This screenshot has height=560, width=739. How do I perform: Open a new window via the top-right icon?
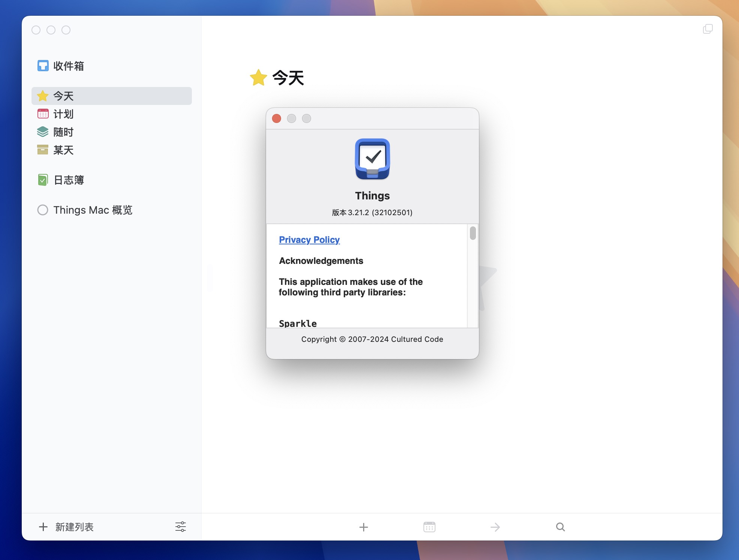point(708,29)
